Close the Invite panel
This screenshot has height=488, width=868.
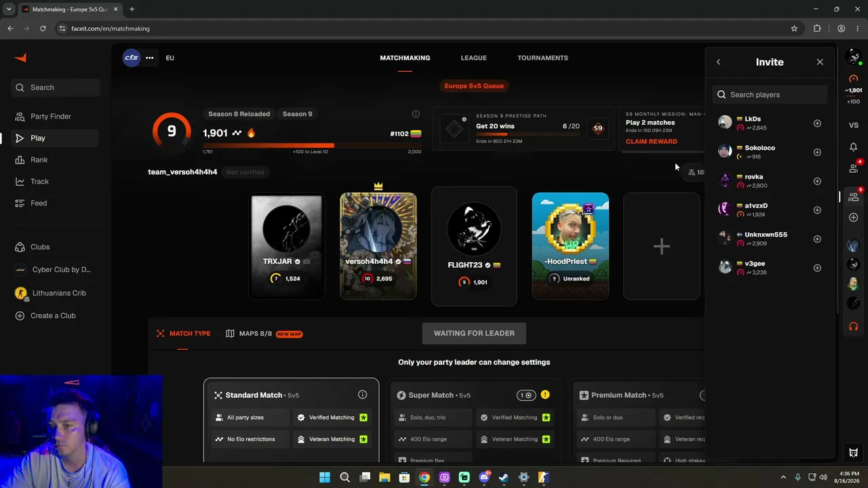(820, 62)
